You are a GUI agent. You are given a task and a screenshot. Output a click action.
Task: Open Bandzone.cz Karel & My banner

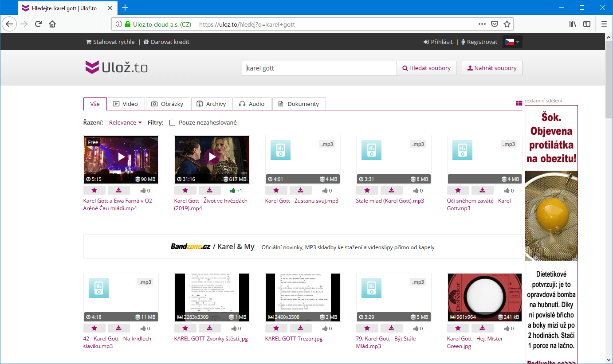pyautogui.click(x=303, y=247)
